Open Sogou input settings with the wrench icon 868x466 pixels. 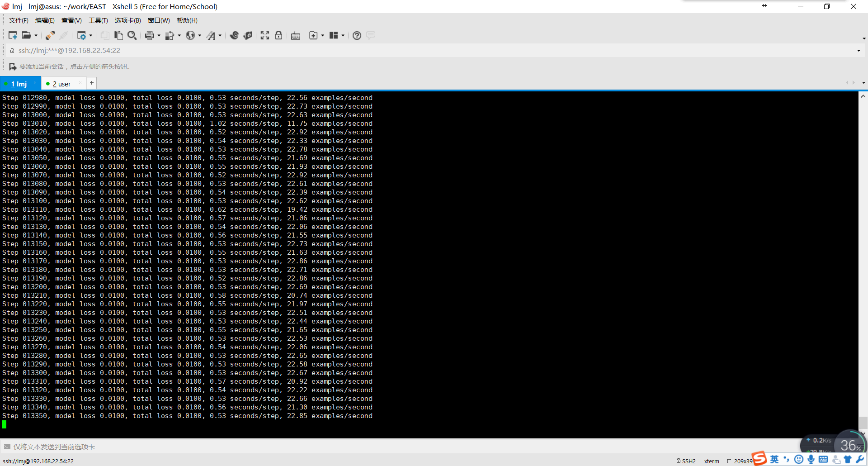coord(860,459)
